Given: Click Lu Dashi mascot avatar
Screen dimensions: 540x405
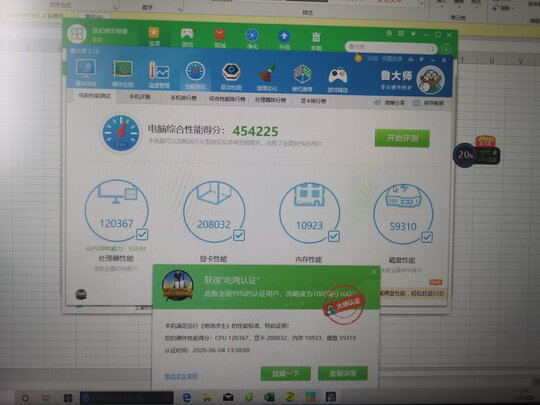Looking at the screenshot, I should (x=430, y=80).
